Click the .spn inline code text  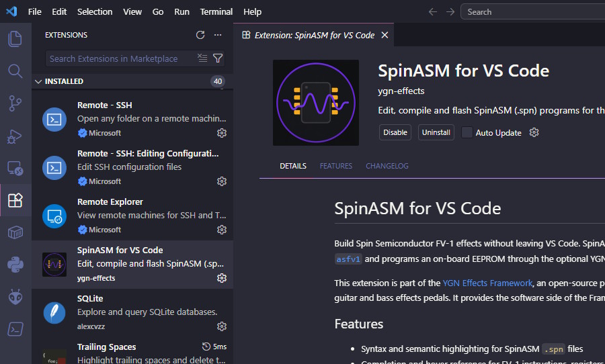pos(553,349)
